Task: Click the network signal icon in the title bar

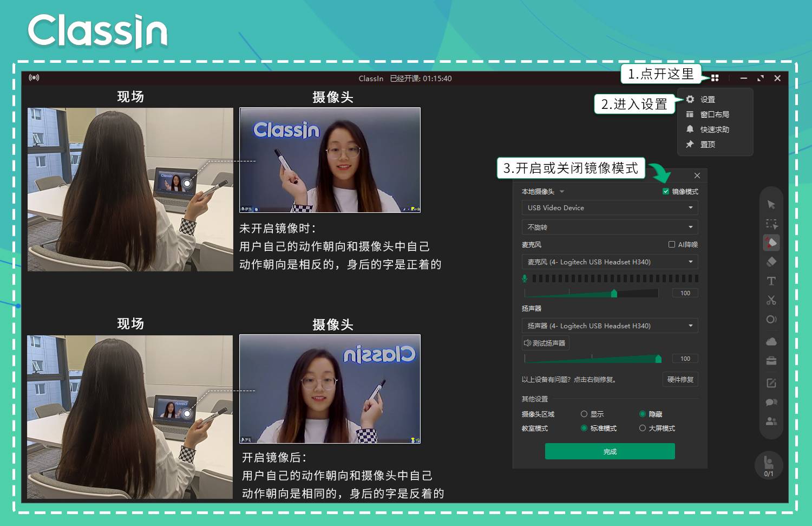Action: tap(34, 77)
